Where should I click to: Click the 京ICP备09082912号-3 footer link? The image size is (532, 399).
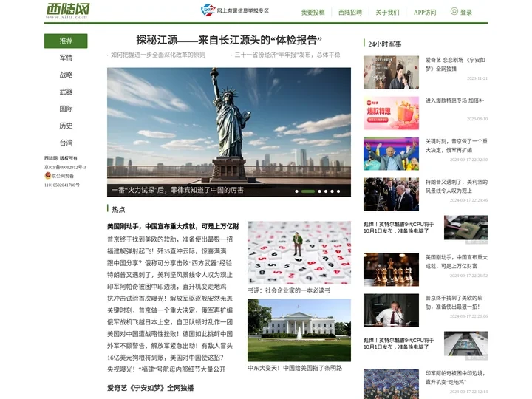[65, 167]
